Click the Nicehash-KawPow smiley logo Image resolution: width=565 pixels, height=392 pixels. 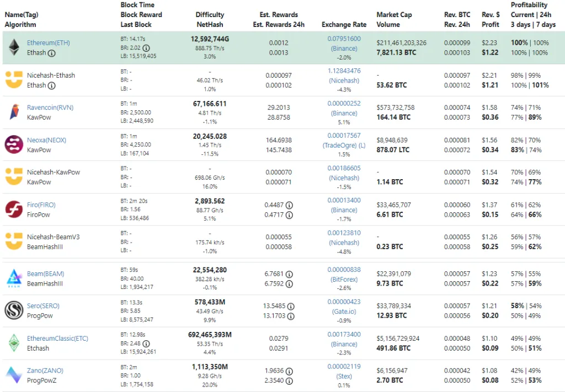pyautogui.click(x=14, y=177)
